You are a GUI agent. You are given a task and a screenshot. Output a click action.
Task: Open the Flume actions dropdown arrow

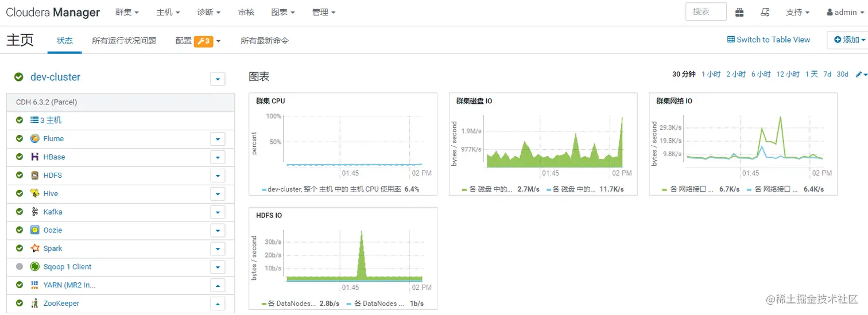tap(218, 139)
